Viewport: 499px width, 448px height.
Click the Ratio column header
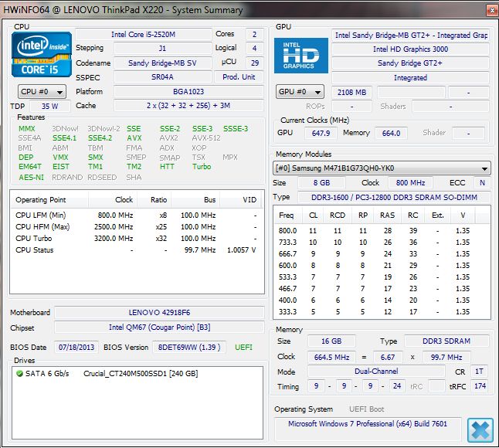coord(154,200)
